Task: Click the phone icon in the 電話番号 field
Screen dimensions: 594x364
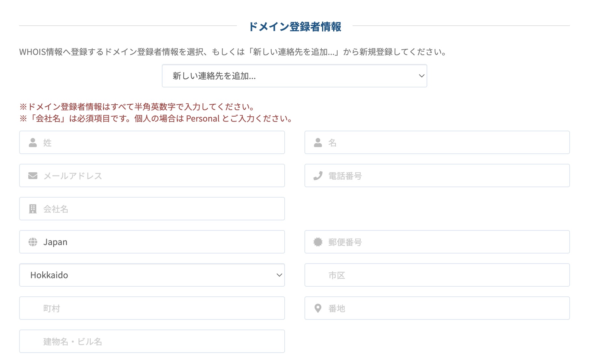Action: 318,176
